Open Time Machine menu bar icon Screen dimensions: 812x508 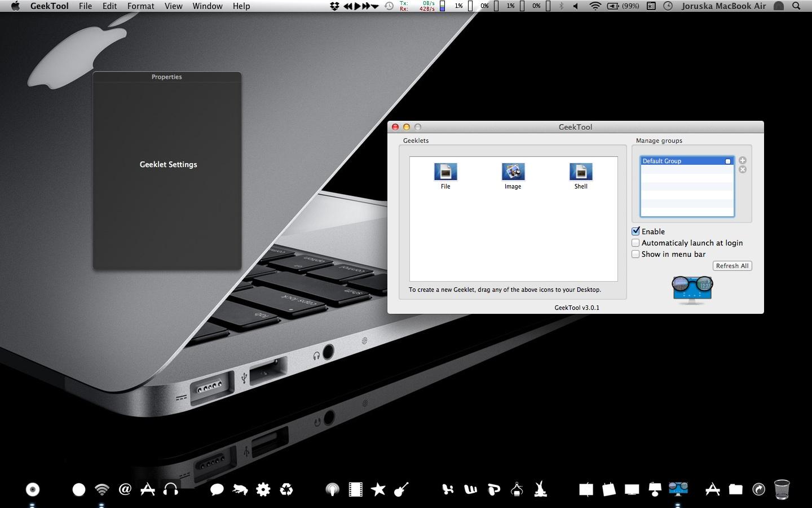coord(389,6)
